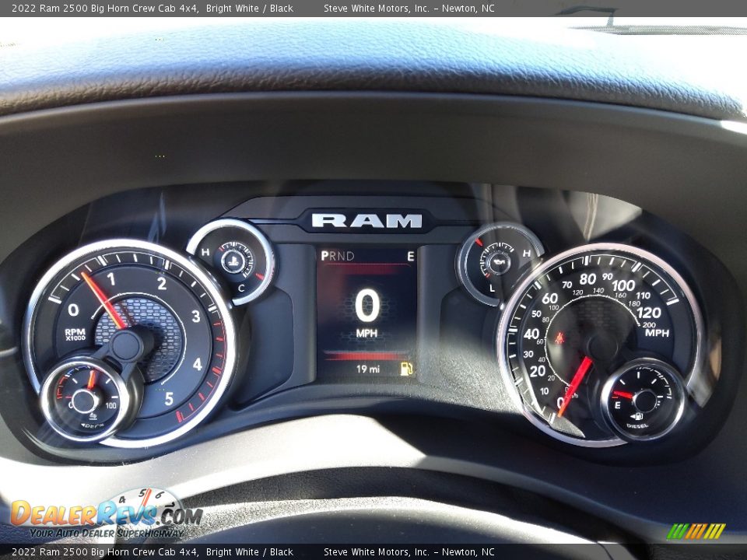Click the 19 mi range readout
This screenshot has width=747, height=560.
coord(368,369)
